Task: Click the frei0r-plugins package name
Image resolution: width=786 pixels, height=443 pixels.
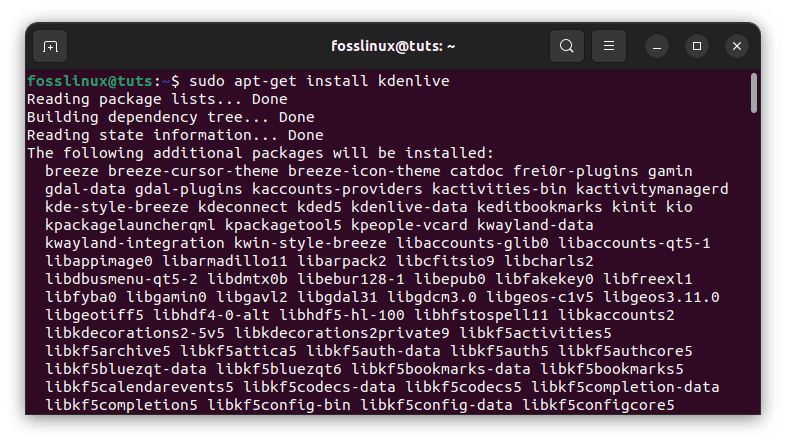Action: 575,171
